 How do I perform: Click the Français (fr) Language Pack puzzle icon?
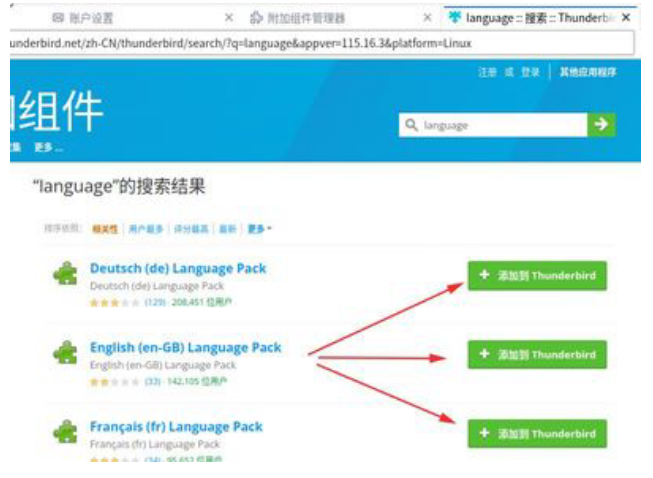(65, 432)
